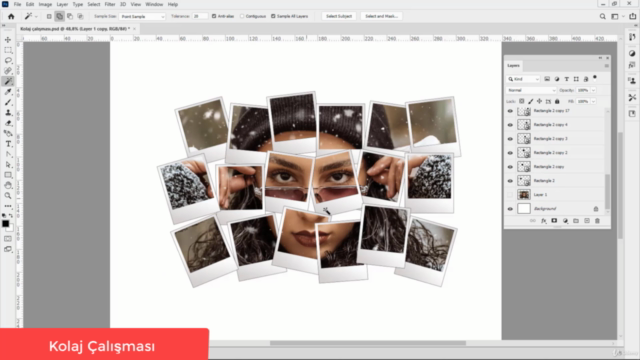The image size is (640, 360).
Task: Open the Window menu
Action: (x=154, y=4)
